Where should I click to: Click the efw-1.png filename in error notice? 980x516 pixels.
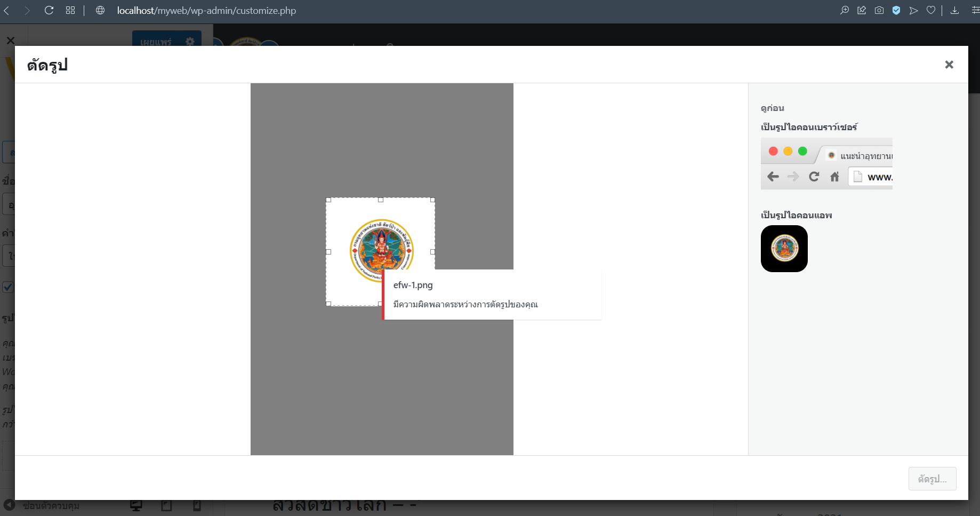click(413, 285)
